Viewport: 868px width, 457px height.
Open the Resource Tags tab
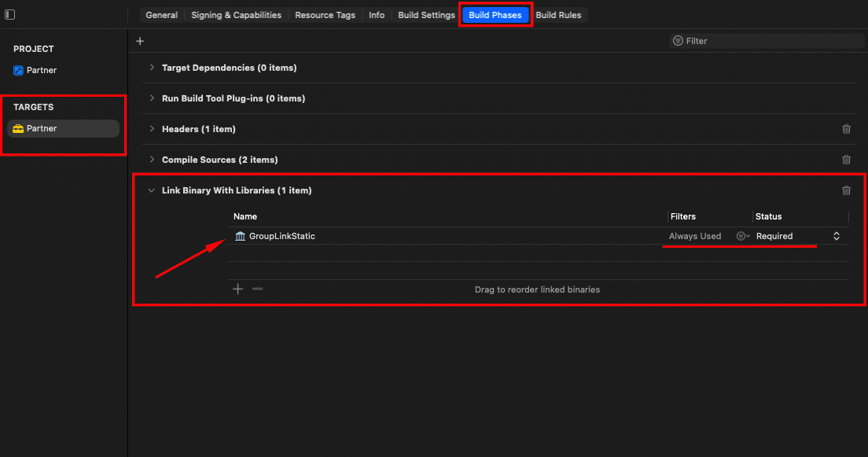pyautogui.click(x=325, y=15)
